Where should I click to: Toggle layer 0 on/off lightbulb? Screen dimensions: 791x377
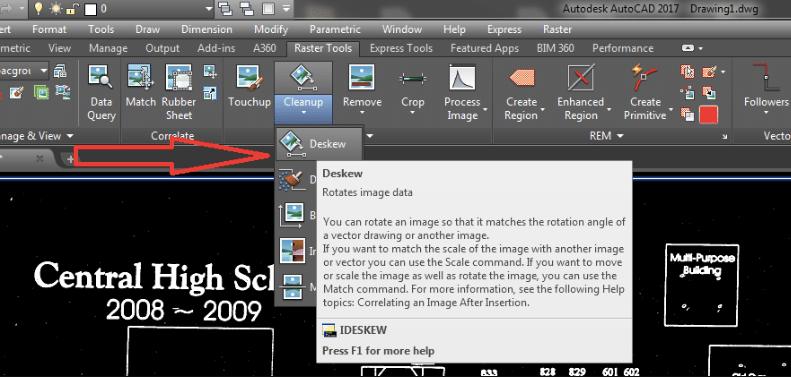[38, 9]
